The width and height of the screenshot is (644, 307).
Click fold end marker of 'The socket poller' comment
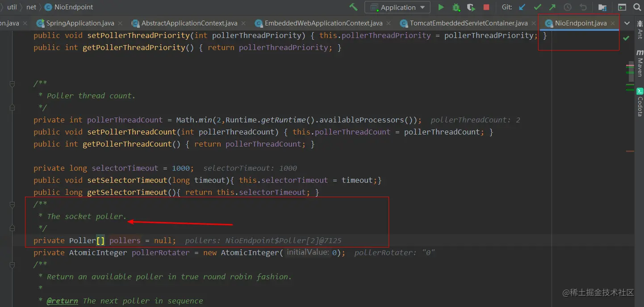[x=13, y=228]
